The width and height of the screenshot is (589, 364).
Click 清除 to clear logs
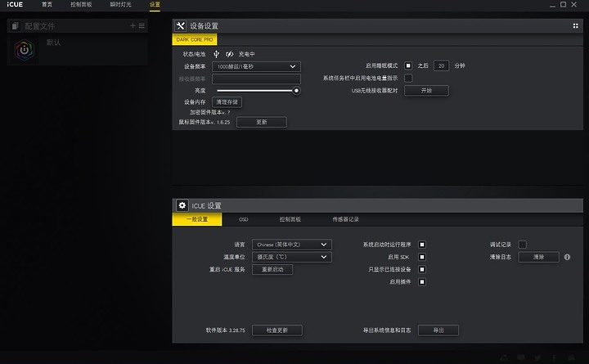[538, 257]
